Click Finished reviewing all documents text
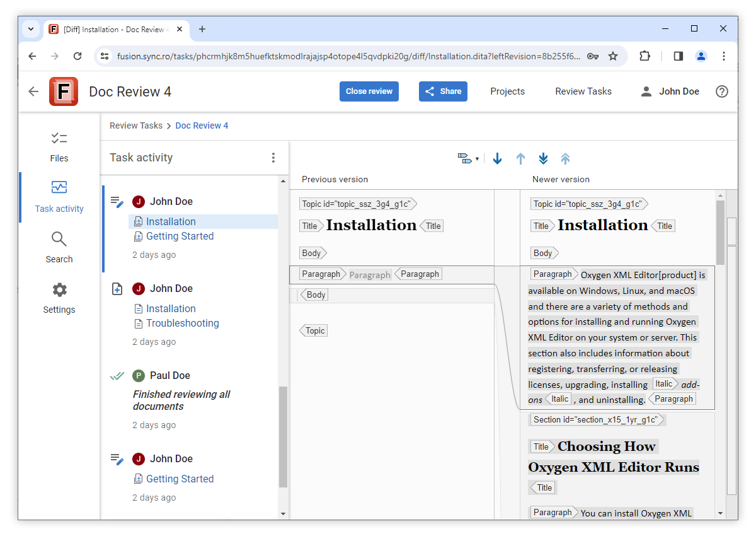The width and height of the screenshot is (756, 536). point(181,400)
